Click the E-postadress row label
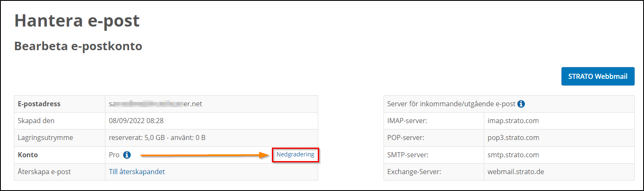Image resolution: width=644 pixels, height=191 pixels. click(39, 104)
